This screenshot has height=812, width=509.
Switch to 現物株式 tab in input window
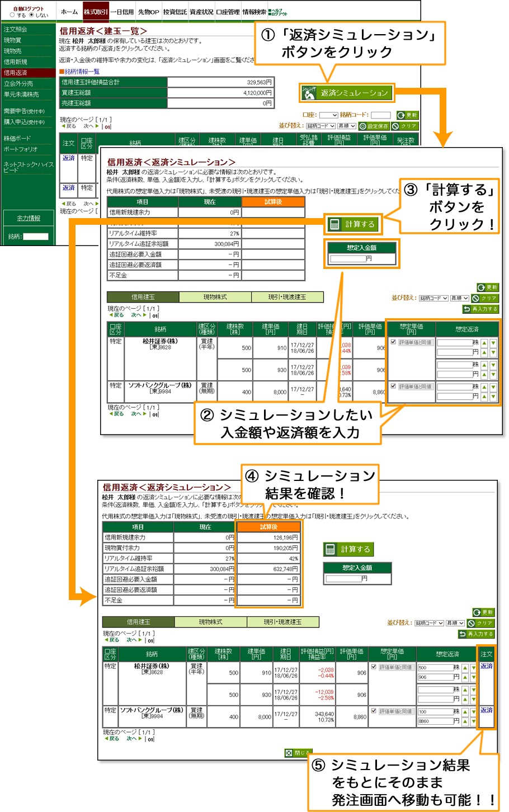click(x=215, y=297)
